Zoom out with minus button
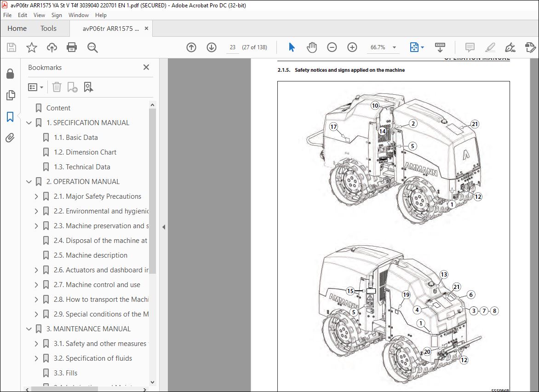Viewport: 539px width, 392px height. (x=332, y=47)
